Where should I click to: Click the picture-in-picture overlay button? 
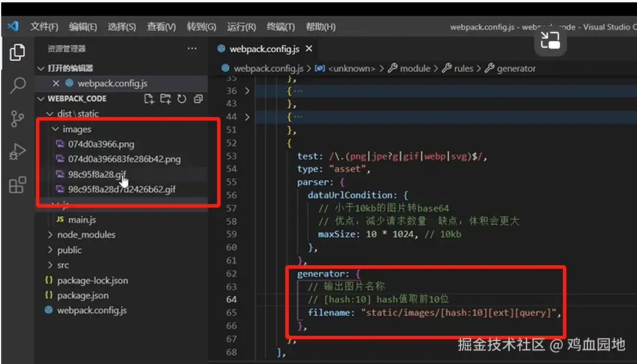point(550,40)
